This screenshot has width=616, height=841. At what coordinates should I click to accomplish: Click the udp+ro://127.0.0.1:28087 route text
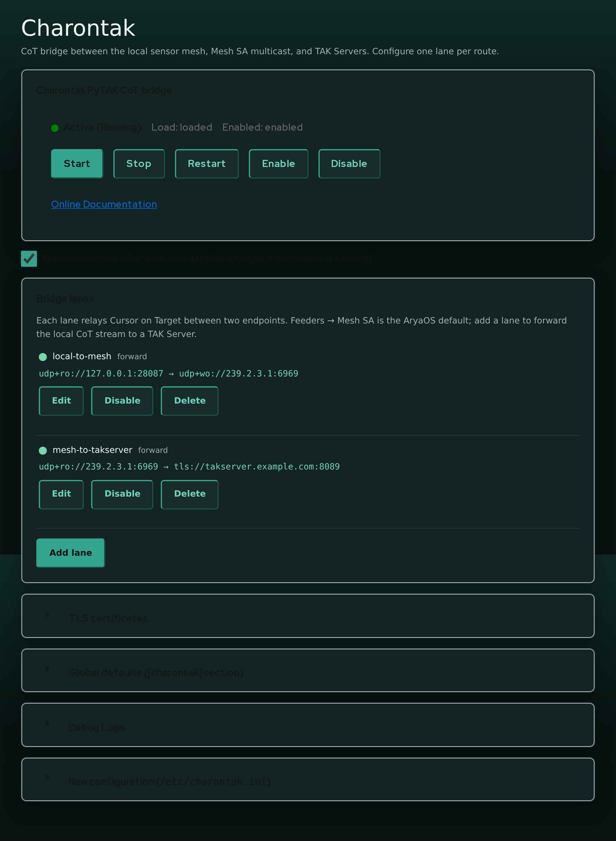point(101,374)
